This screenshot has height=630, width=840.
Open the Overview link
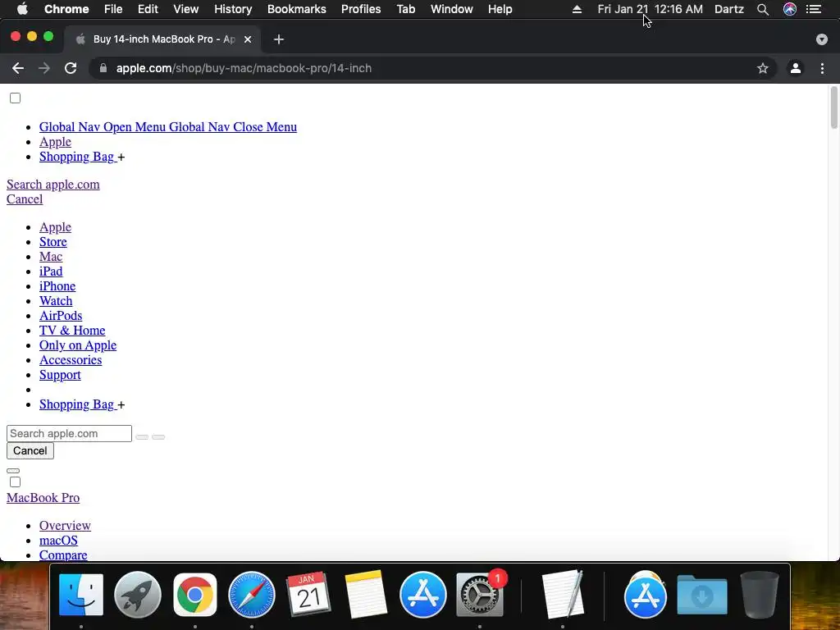pyautogui.click(x=65, y=526)
